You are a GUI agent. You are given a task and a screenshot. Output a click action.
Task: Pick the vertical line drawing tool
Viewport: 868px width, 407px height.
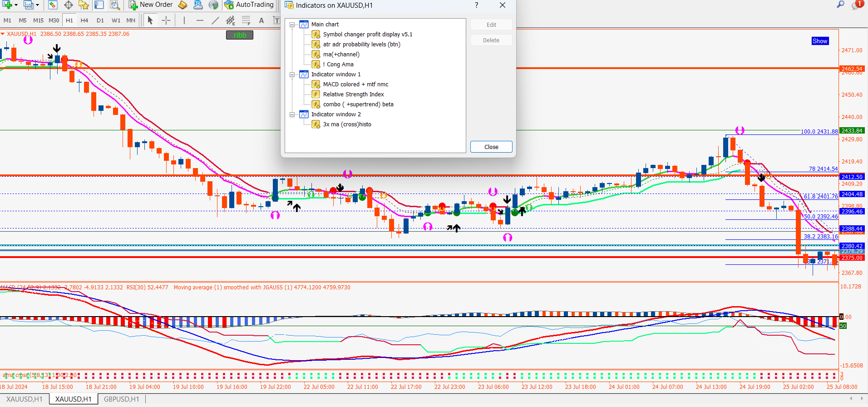184,20
